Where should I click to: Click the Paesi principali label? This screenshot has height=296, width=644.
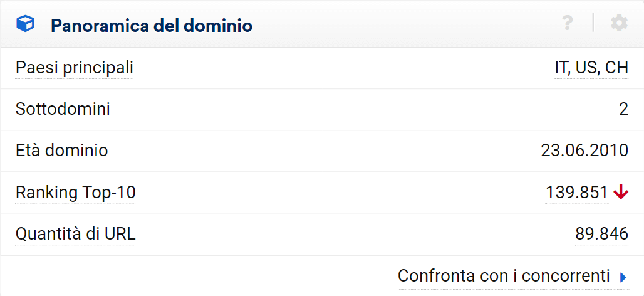74,68
